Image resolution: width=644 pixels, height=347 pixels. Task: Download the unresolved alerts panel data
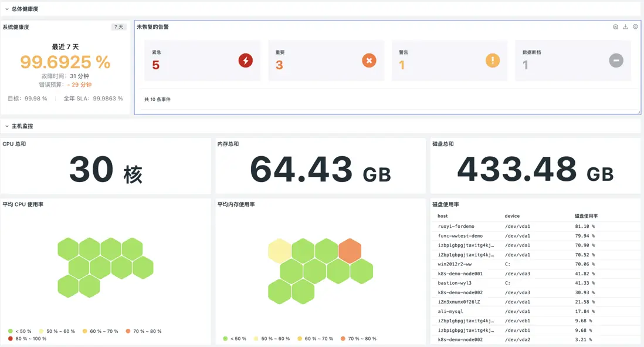coord(625,27)
